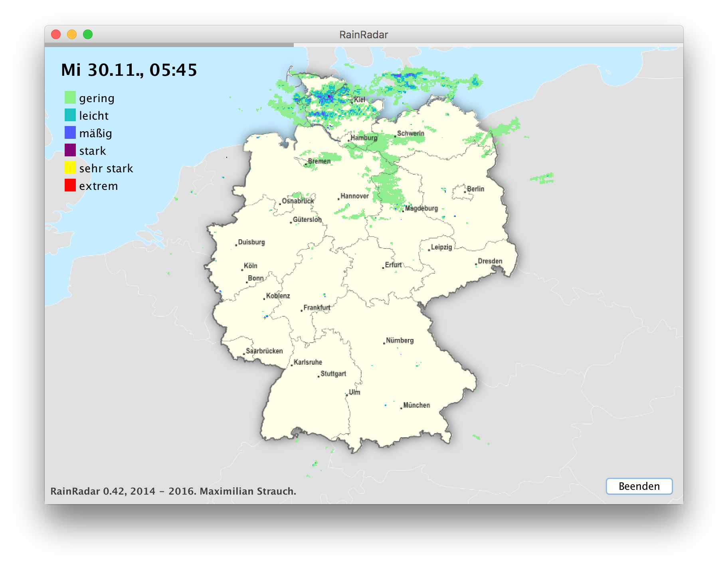Click Saarbrücken city label

coord(264,351)
